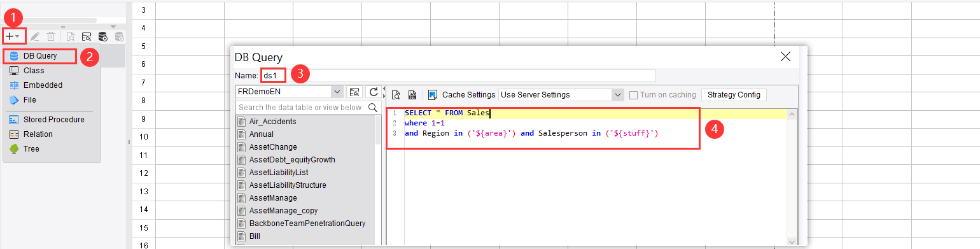Viewport: 980px width, 249px height.
Task: Choose Stored Procedure from the dataset menu
Action: [53, 120]
